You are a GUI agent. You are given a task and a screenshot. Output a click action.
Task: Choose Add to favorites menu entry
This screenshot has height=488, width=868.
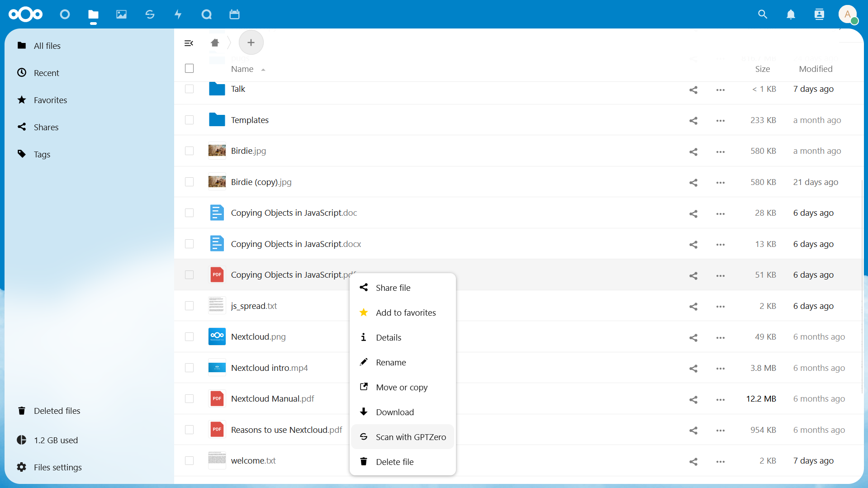(x=403, y=313)
